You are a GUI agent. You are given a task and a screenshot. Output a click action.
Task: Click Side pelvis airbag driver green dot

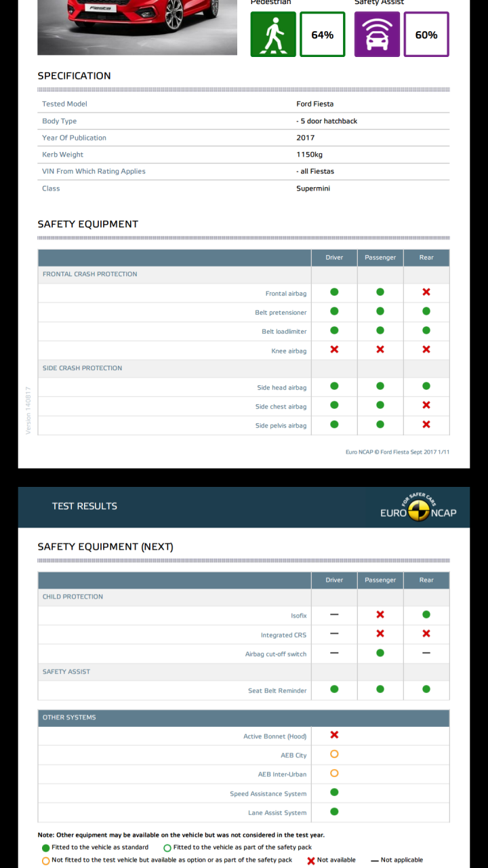pos(334,424)
